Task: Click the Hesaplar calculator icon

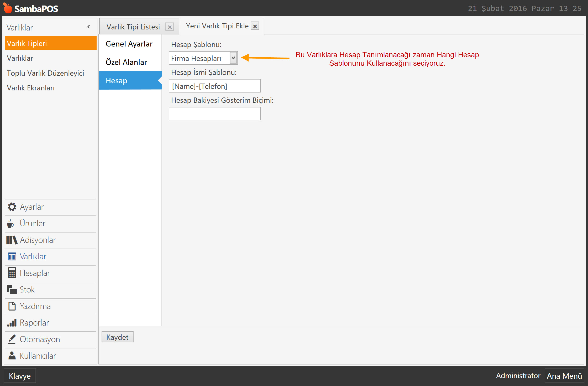Action: (x=12, y=273)
